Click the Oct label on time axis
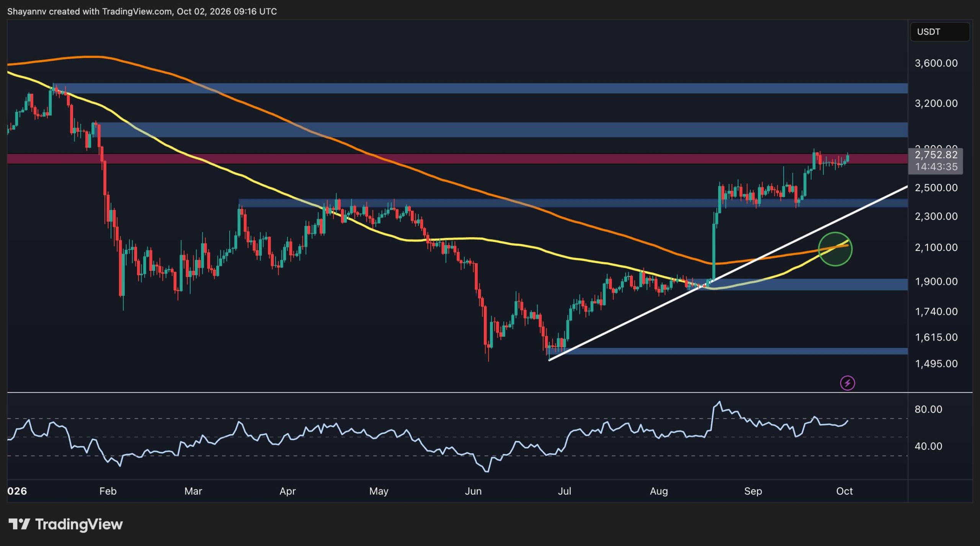This screenshot has width=980, height=546. 844,491
